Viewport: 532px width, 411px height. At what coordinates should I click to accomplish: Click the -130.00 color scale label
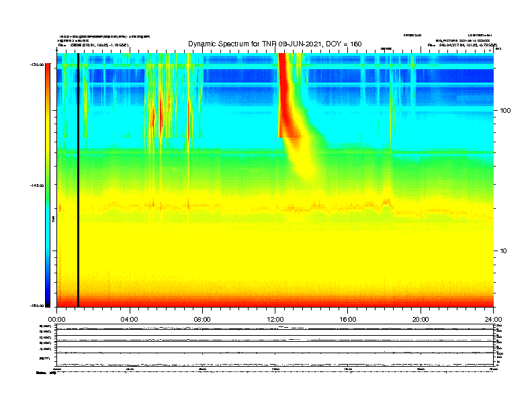click(37, 64)
